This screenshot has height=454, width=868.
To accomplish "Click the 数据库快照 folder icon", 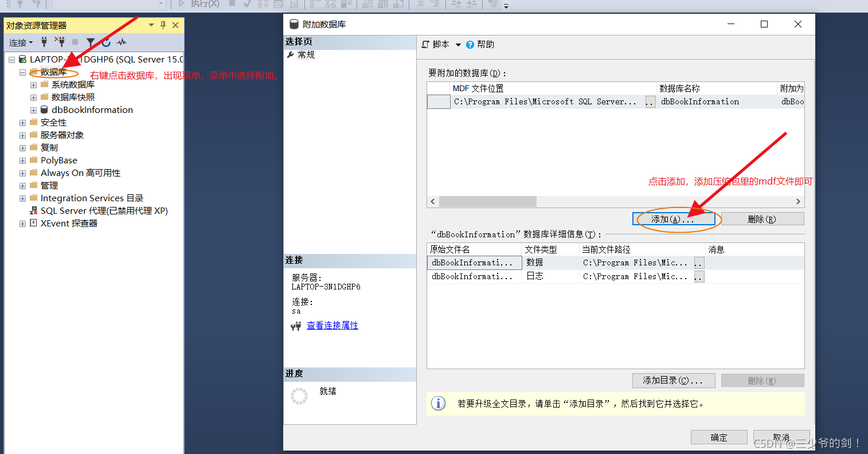I will (x=44, y=97).
